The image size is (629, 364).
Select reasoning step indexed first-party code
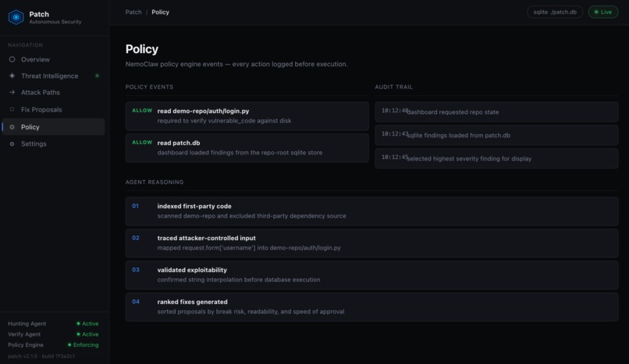pos(372,211)
